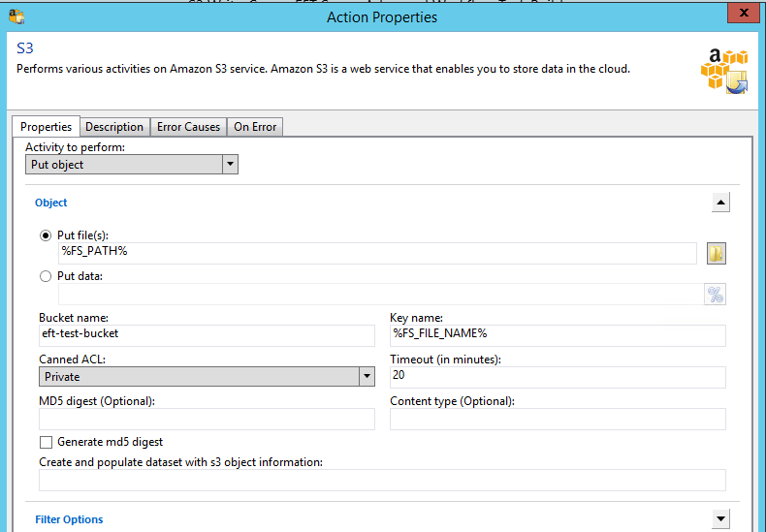Click the Bucket name input field
Image resolution: width=766 pixels, height=532 pixels.
(207, 335)
